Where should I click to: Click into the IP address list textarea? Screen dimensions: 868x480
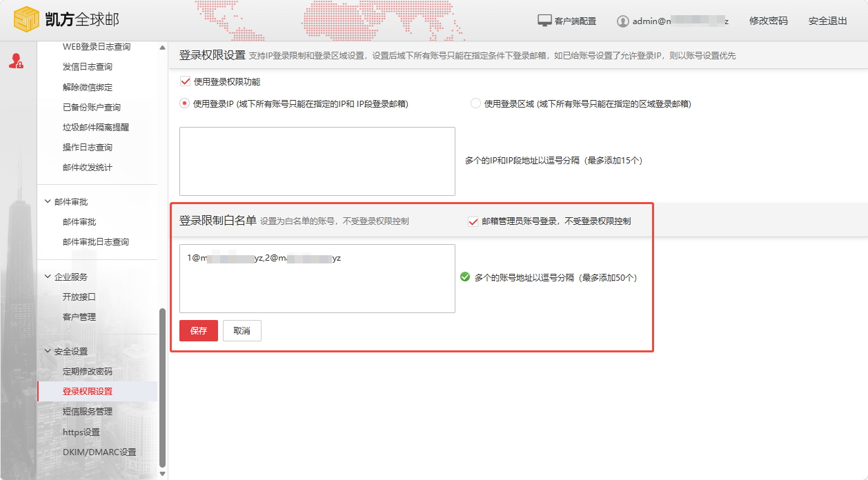click(317, 161)
